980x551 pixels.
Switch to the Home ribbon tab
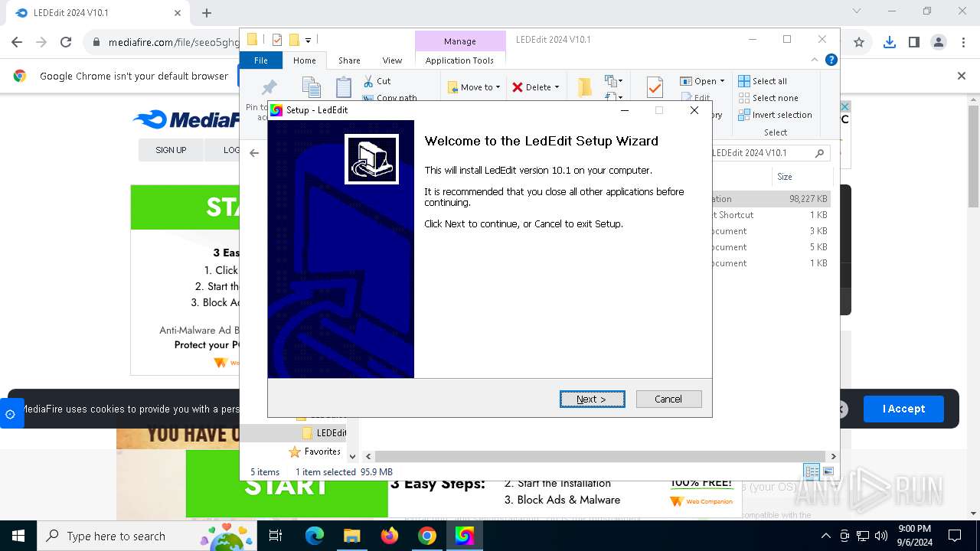(304, 60)
